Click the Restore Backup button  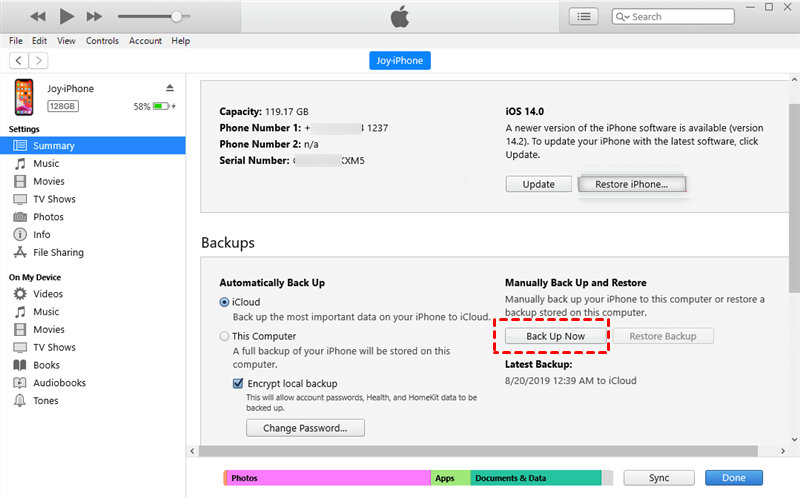click(x=663, y=336)
